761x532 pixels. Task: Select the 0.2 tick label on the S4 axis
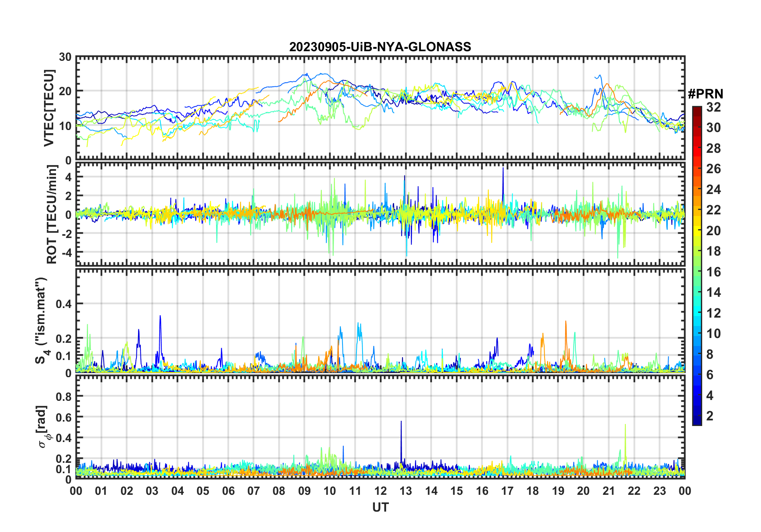pos(63,338)
